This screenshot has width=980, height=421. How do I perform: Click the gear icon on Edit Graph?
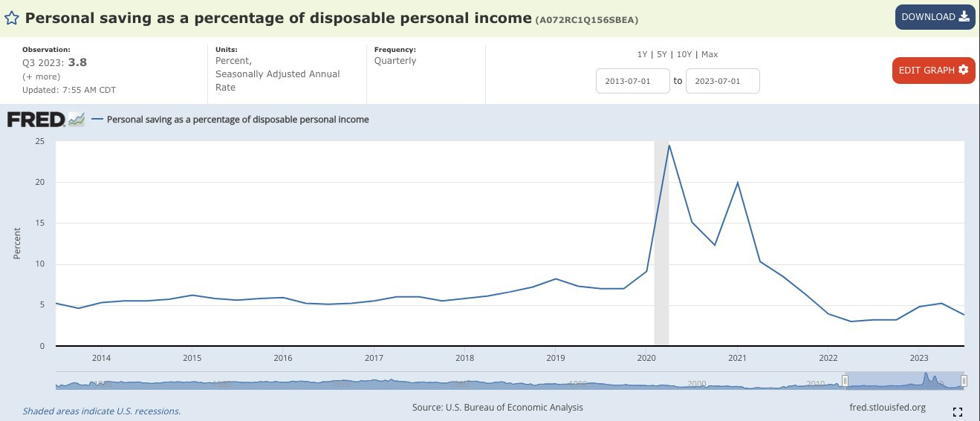pyautogui.click(x=964, y=70)
